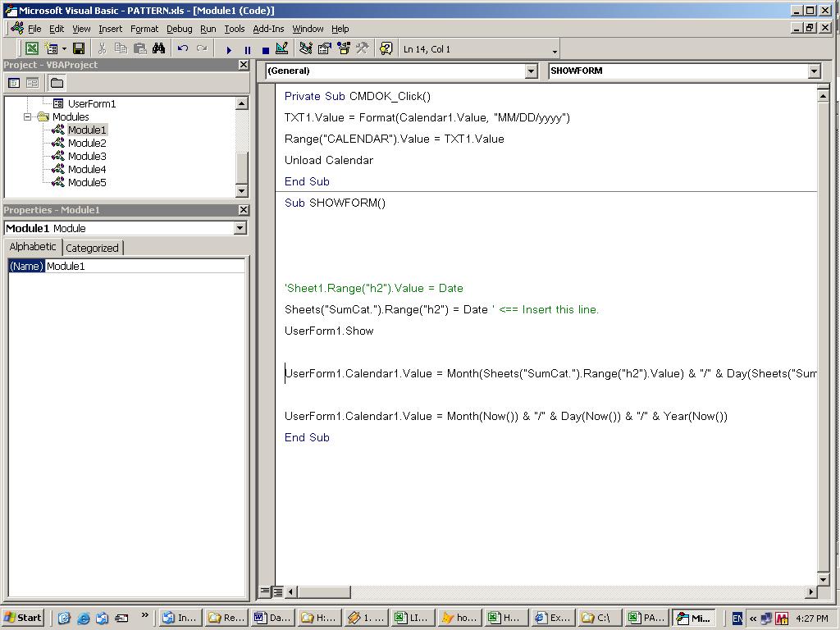
Task: Open the Debug menu
Action: (179, 29)
